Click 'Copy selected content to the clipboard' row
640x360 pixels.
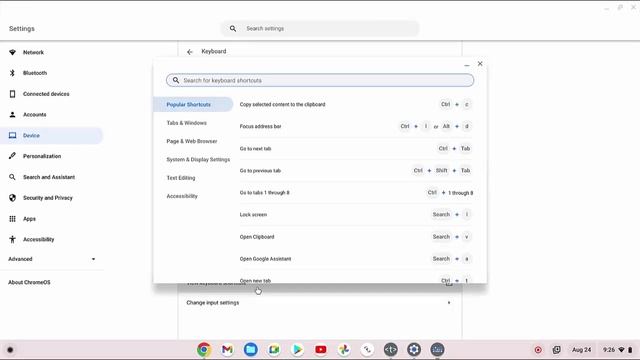pos(356,104)
